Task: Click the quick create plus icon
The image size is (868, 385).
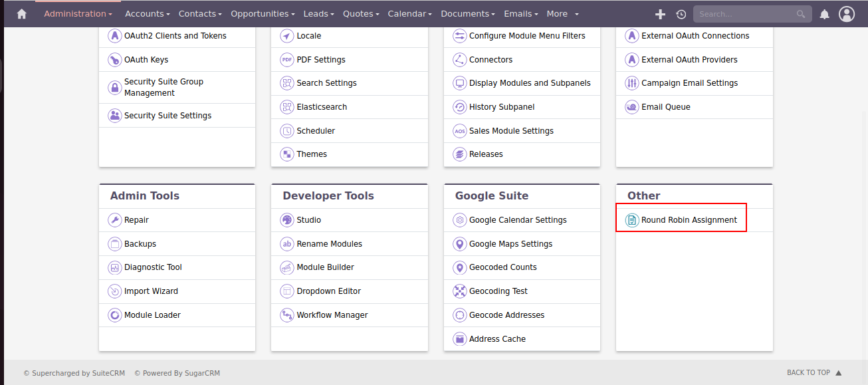Action: [x=660, y=14]
